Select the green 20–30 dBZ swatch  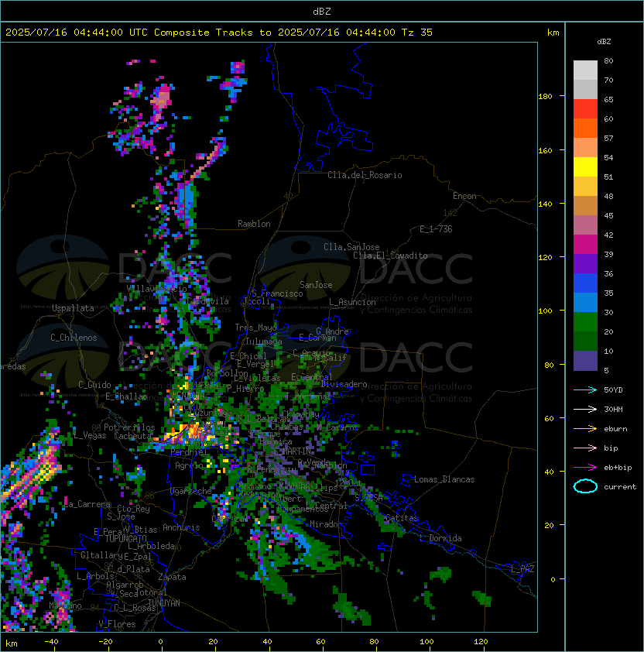tap(585, 322)
